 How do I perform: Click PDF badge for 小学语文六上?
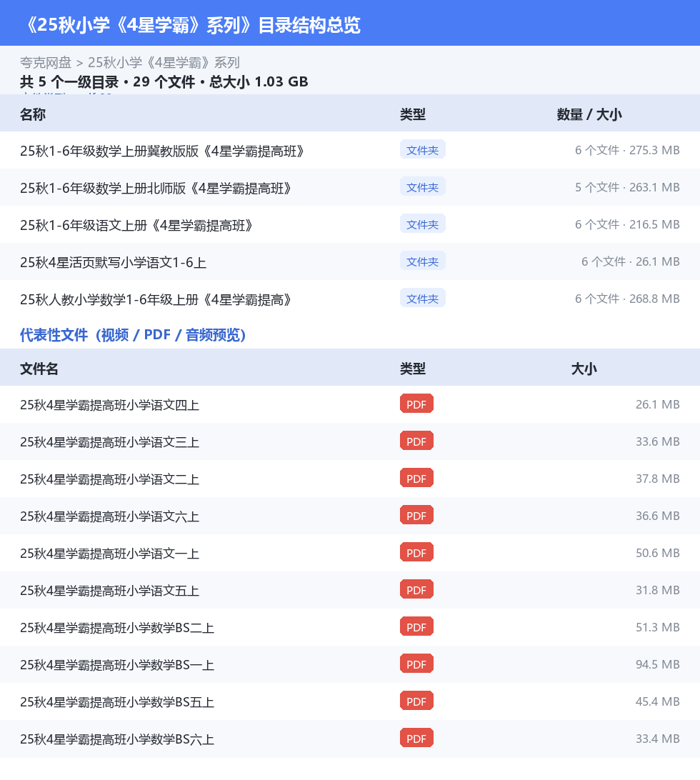[416, 516]
